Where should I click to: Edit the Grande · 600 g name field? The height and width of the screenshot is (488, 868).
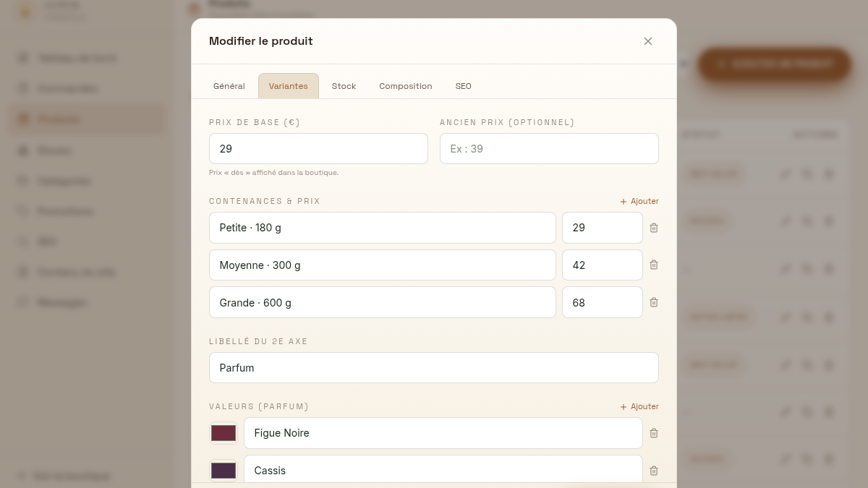383,302
